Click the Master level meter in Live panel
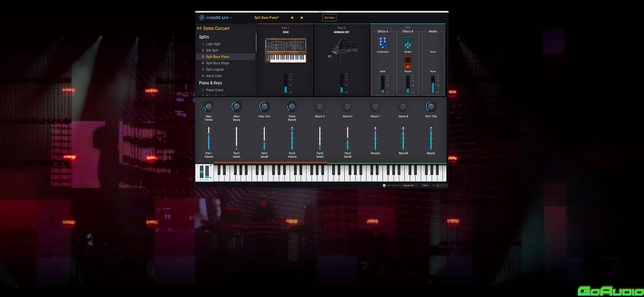 tap(433, 84)
